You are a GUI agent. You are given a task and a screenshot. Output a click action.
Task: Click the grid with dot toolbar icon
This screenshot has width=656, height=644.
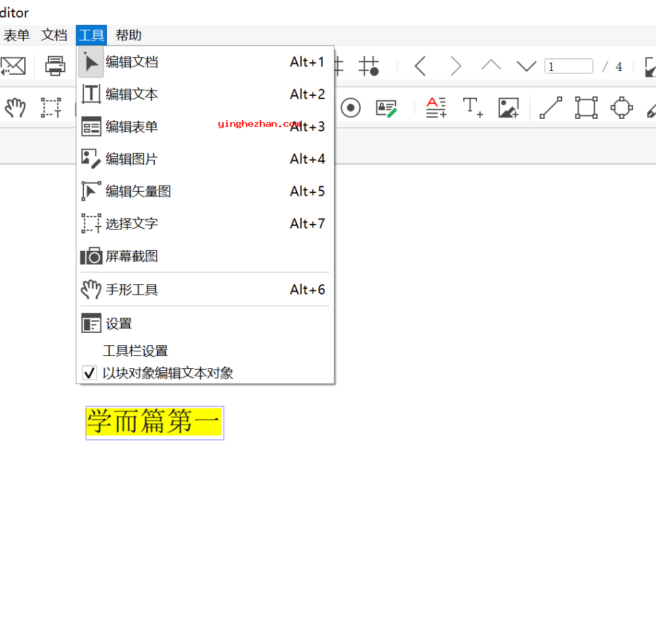click(x=369, y=66)
